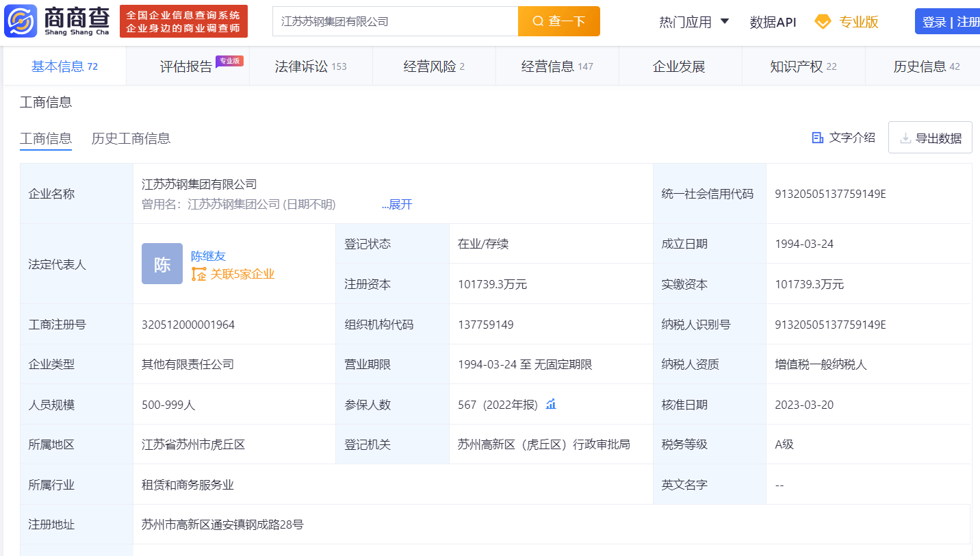Click company name 江苏苏钢集团有限公司 in table
980x556 pixels.
coord(199,184)
